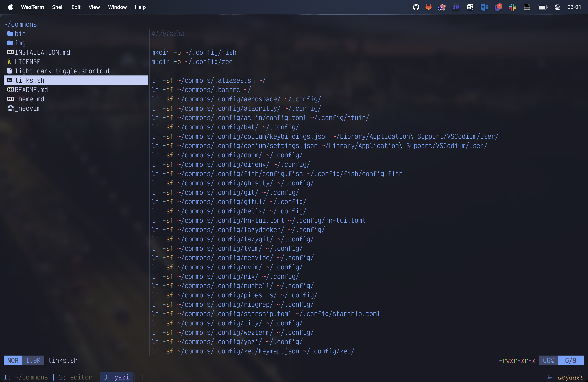Image resolution: width=588 pixels, height=382 pixels.
Task: Click links.sh name in status bar
Action: (x=63, y=360)
